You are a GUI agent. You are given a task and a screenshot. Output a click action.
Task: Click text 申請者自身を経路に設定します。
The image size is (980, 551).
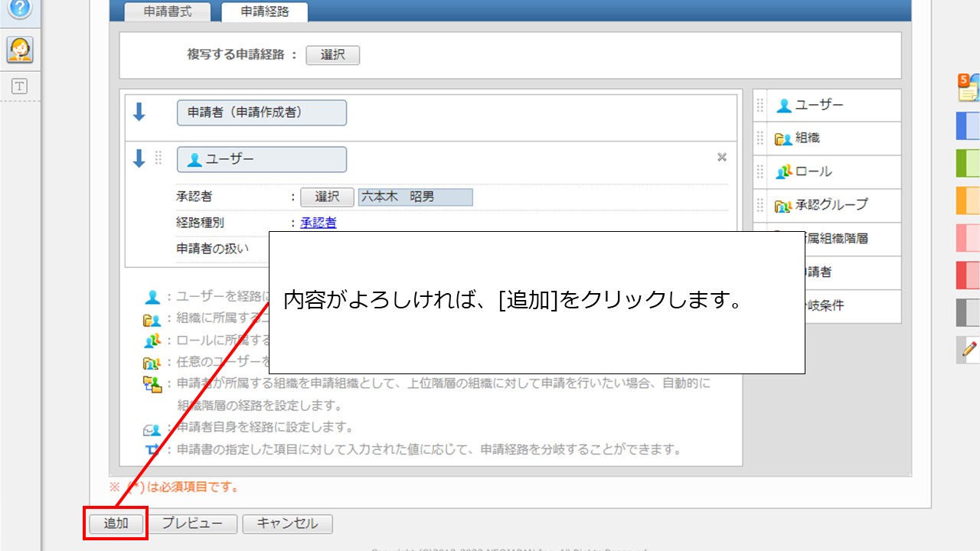click(265, 427)
